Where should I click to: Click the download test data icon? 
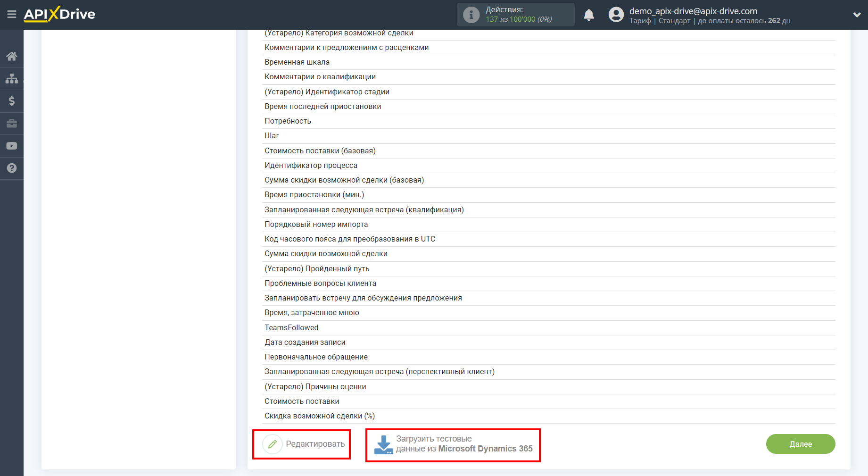click(x=383, y=445)
